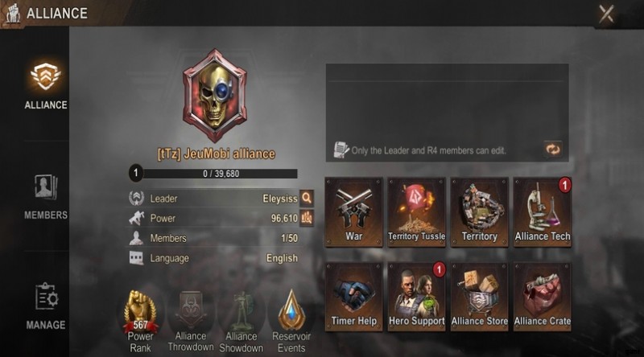Switch to the Members tab
644x357 pixels.
[x=46, y=197]
